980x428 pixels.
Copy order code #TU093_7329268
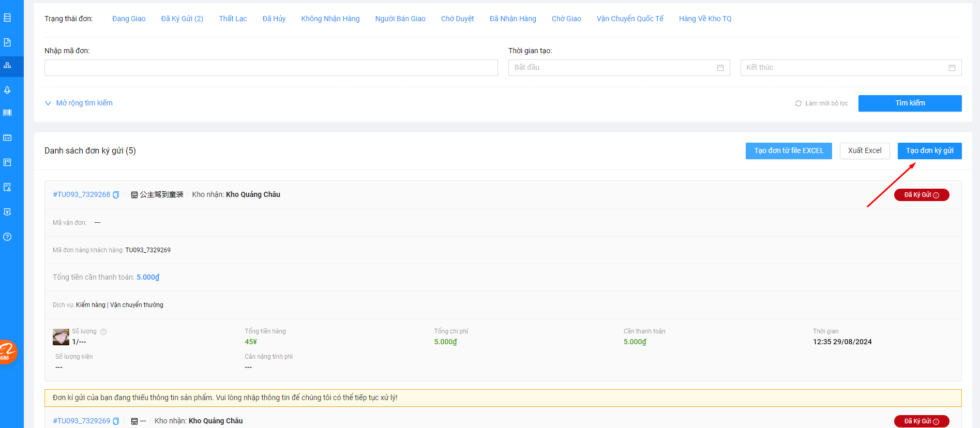point(116,195)
